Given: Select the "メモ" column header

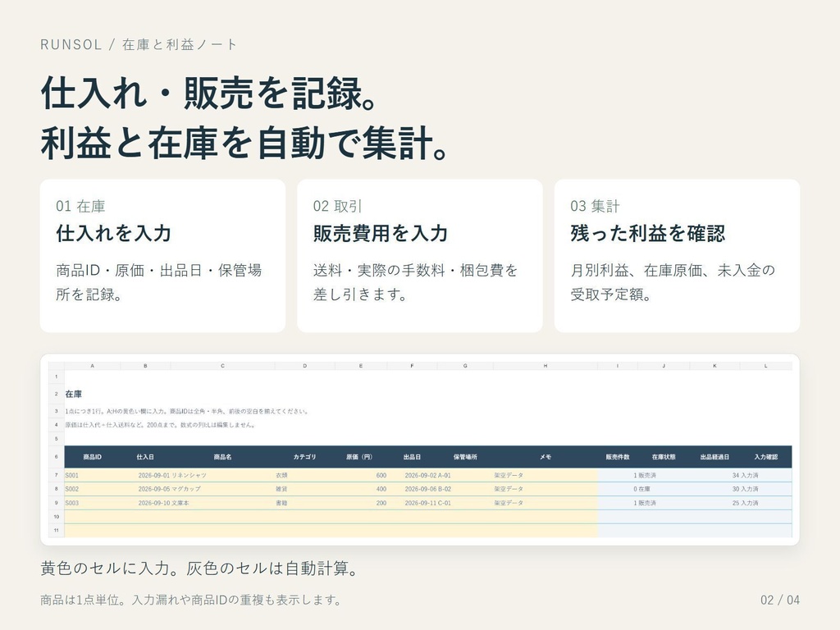Looking at the screenshot, I should (x=546, y=457).
